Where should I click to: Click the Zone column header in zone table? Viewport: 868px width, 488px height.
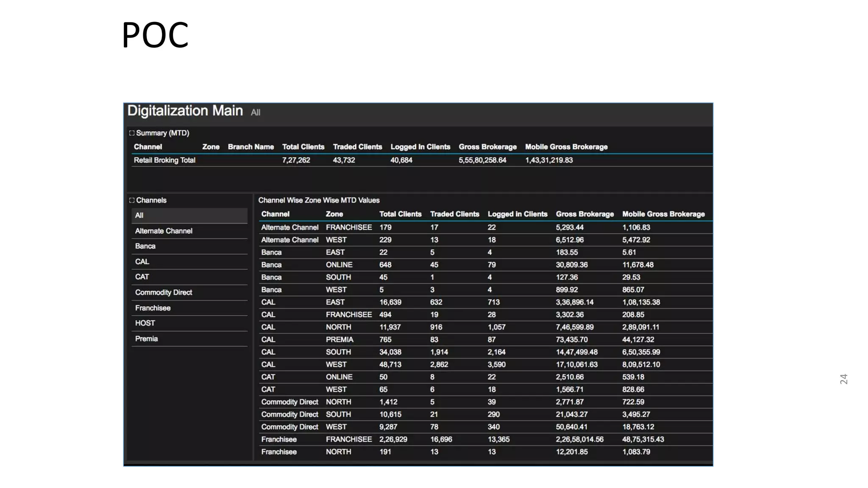pyautogui.click(x=334, y=214)
